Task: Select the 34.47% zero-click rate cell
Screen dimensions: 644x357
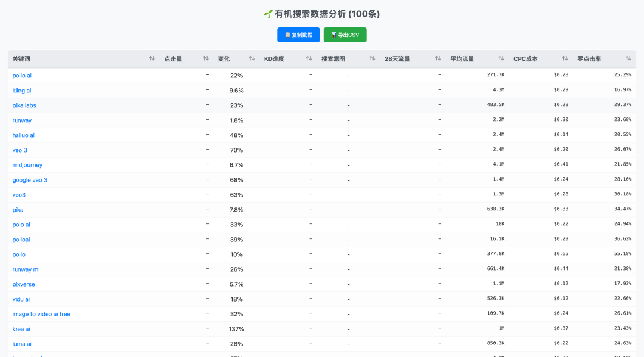Action: point(623,209)
